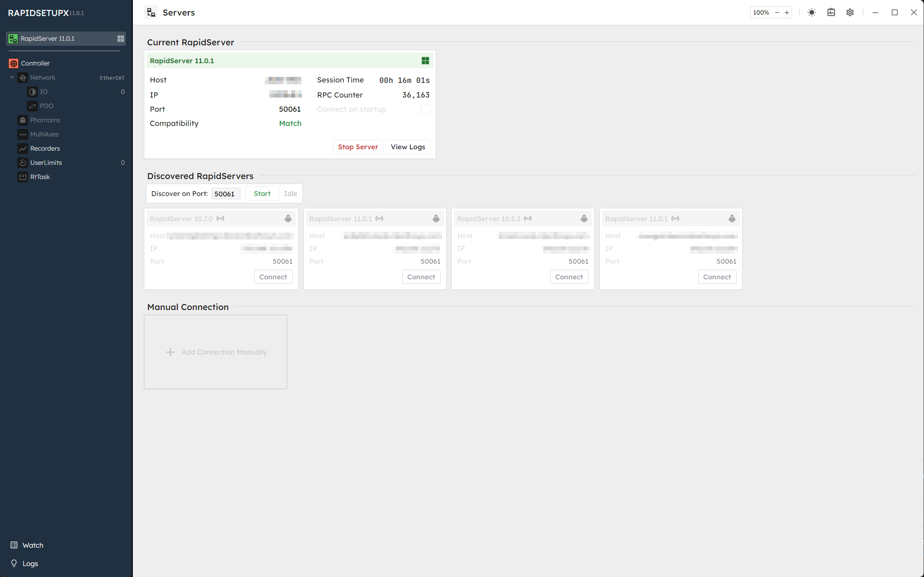The height and width of the screenshot is (577, 924).
Task: Collapse the Network tree node
Action: (x=12, y=77)
